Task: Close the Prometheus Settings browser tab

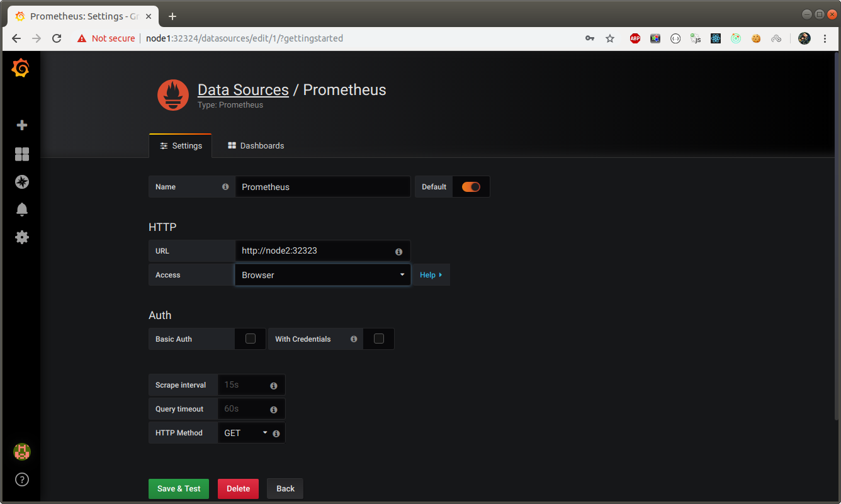Action: pyautogui.click(x=147, y=16)
